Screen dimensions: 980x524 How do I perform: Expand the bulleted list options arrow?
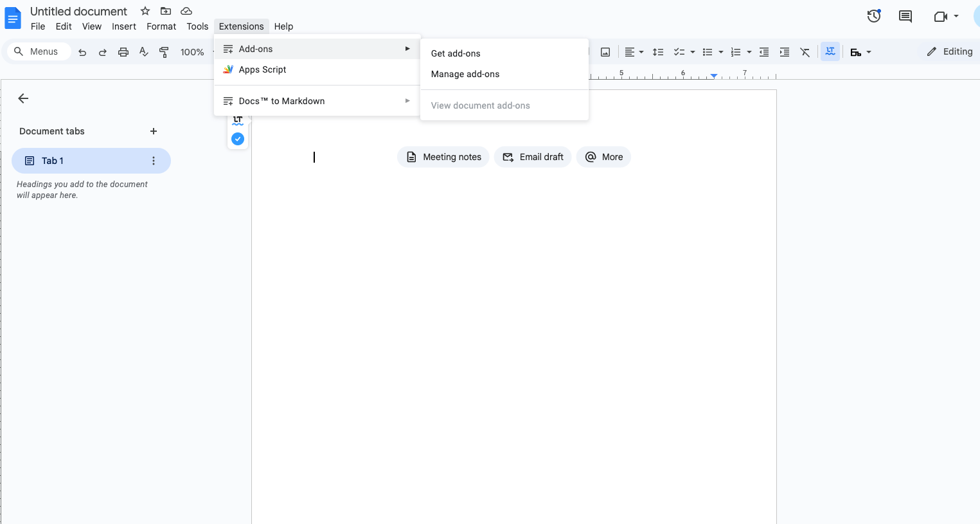click(721, 52)
